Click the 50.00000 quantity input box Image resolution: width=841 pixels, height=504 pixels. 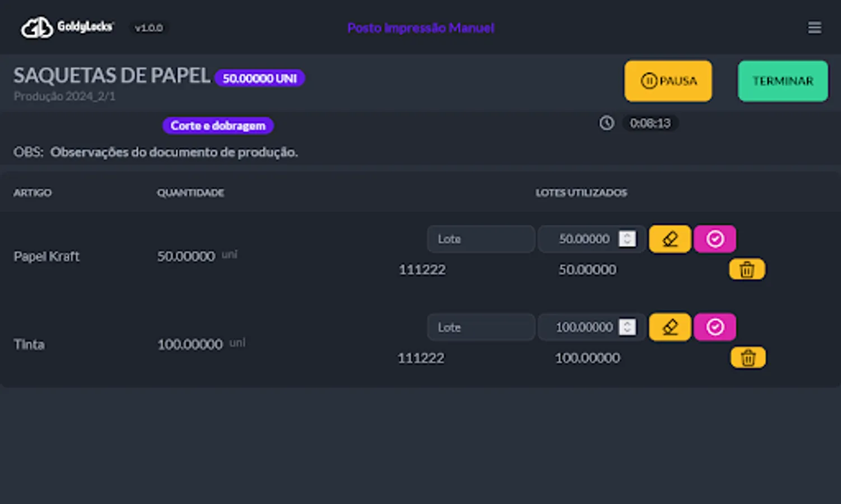(591, 239)
